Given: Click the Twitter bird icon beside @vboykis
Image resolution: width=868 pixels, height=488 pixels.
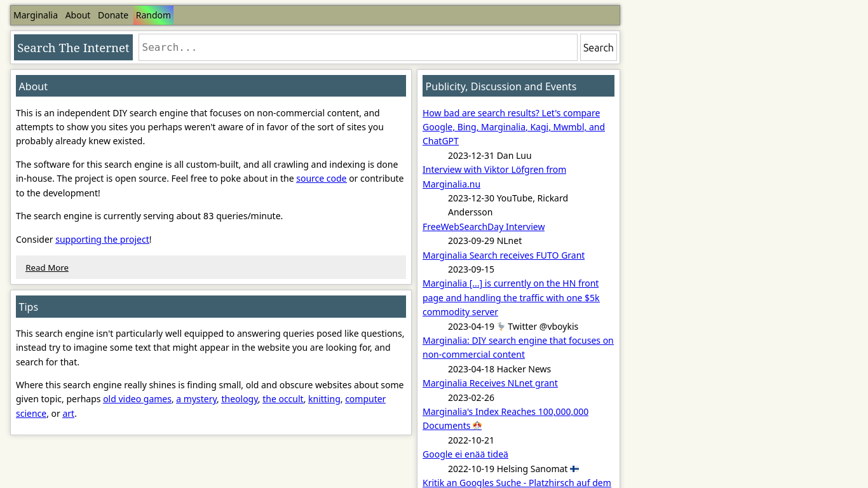Looking at the screenshot, I should click(501, 327).
